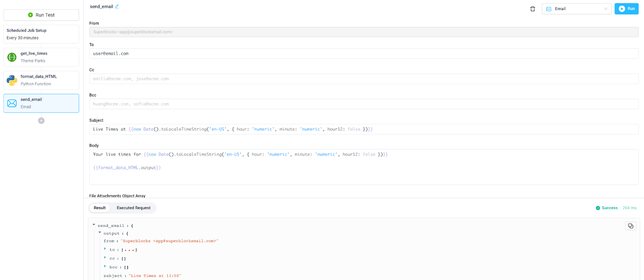This screenshot has height=280, width=644.
Task: Switch to the Result tab
Action: click(100, 208)
